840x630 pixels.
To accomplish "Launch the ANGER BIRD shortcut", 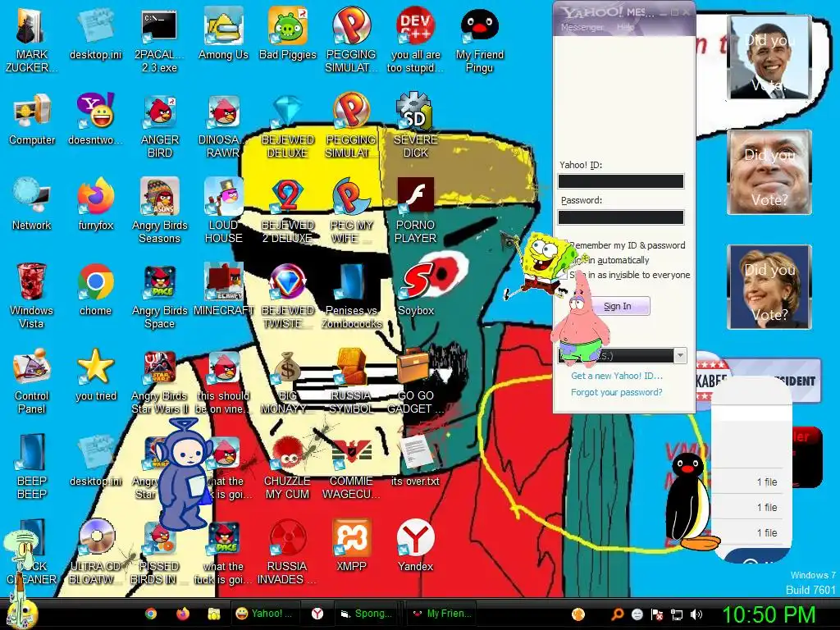I will 159,126.
